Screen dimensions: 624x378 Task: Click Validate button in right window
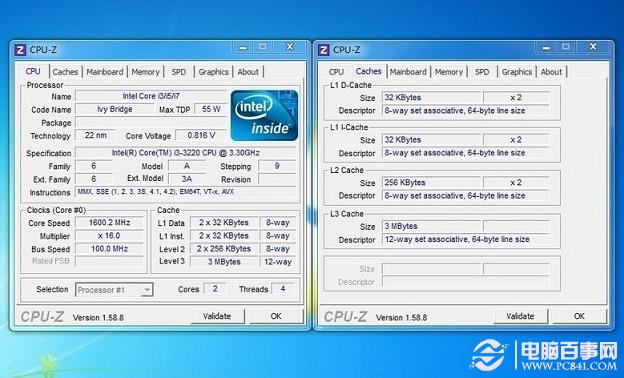520,316
